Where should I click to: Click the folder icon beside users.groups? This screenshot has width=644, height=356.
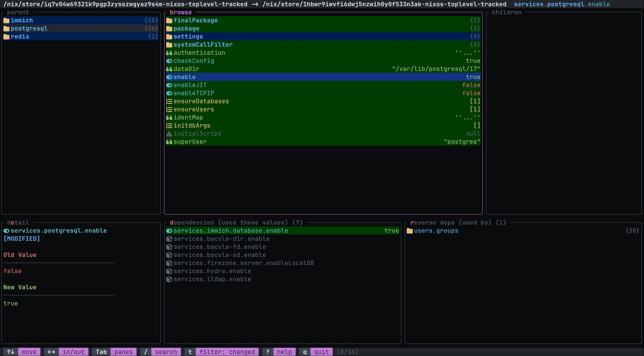coord(410,231)
